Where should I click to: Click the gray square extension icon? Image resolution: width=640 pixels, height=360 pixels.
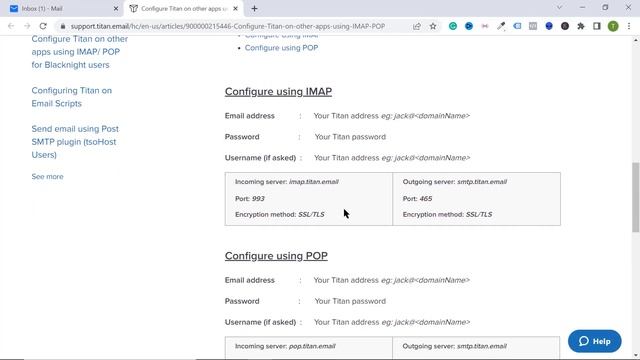(533, 26)
